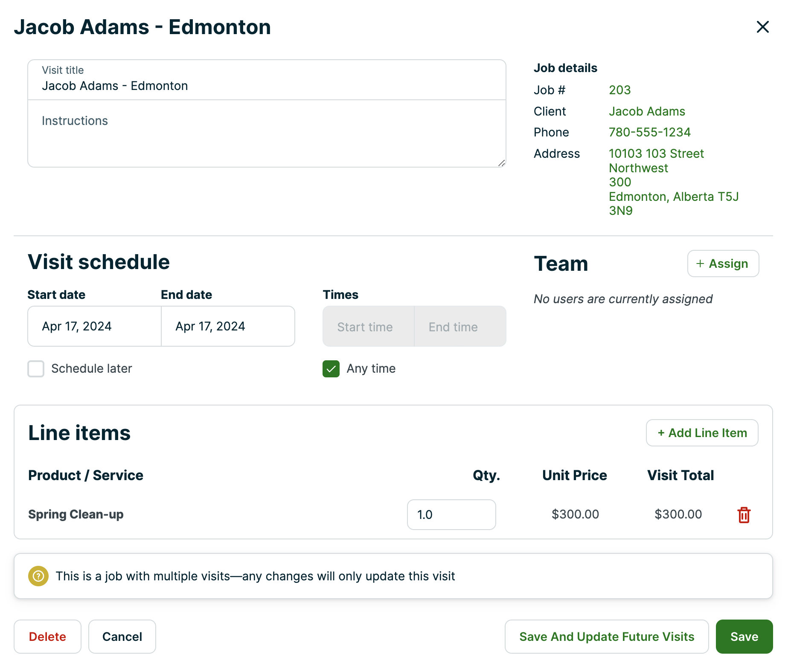Edit the Visit title field
The height and width of the screenshot is (672, 791).
pyautogui.click(x=267, y=86)
